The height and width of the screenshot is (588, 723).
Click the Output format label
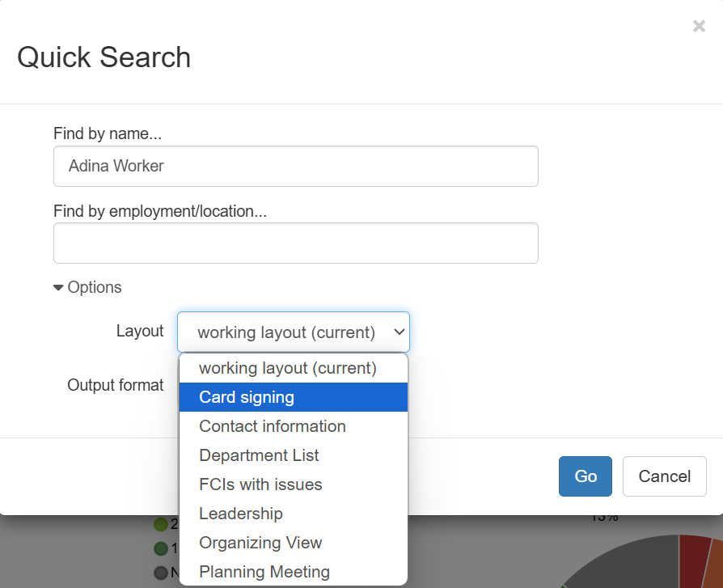click(116, 385)
